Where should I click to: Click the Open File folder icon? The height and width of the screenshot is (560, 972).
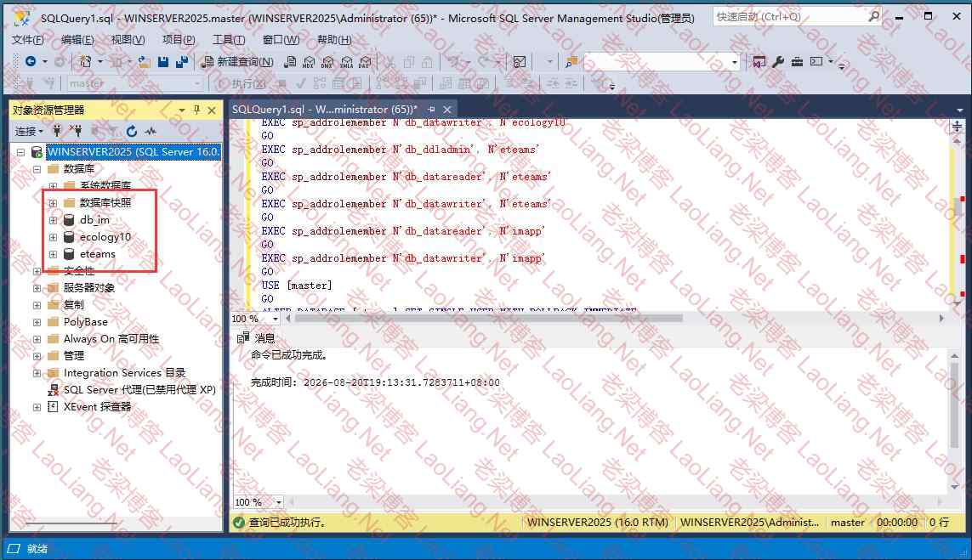pyautogui.click(x=144, y=61)
